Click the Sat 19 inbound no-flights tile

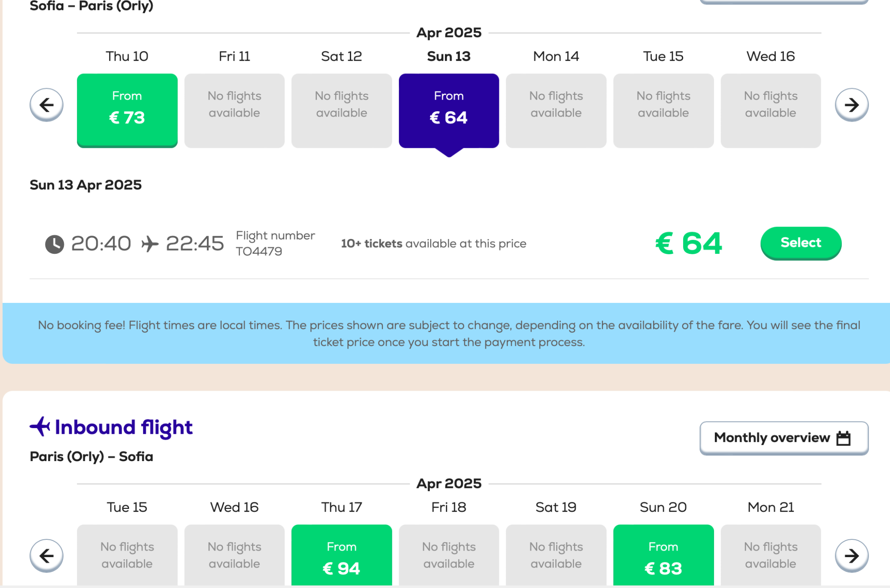pyautogui.click(x=556, y=555)
